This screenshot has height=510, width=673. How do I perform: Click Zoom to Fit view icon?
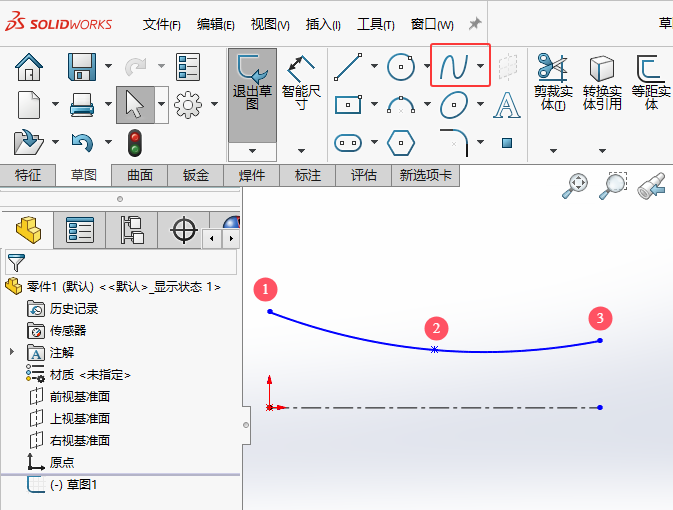(575, 185)
